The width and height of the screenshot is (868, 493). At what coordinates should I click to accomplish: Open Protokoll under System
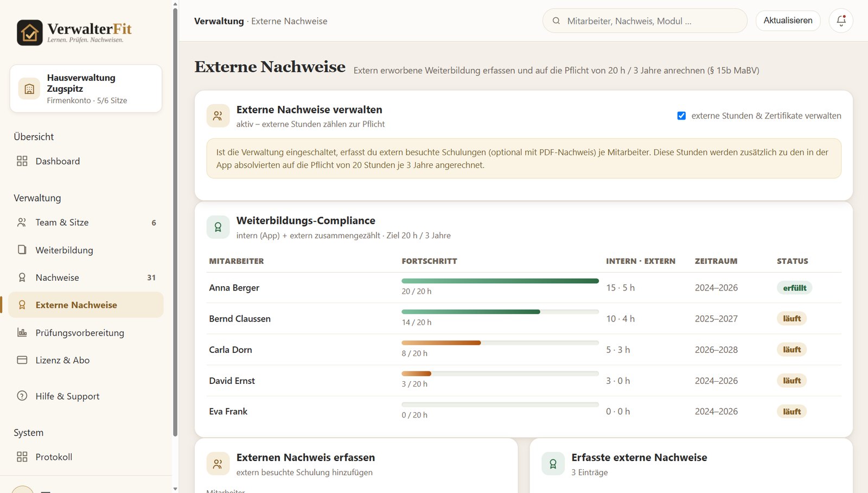(86, 457)
